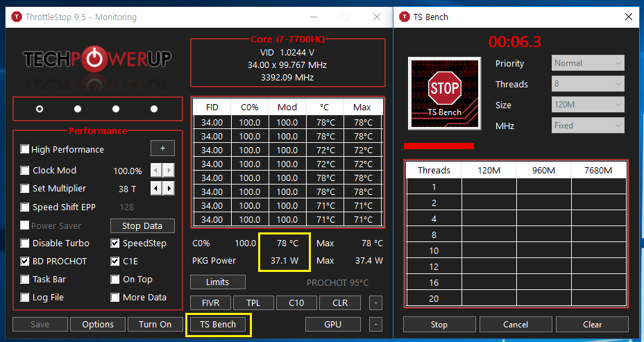The width and height of the screenshot is (644, 342).
Task: Click the plus button beside High Performance
Action: (x=162, y=148)
